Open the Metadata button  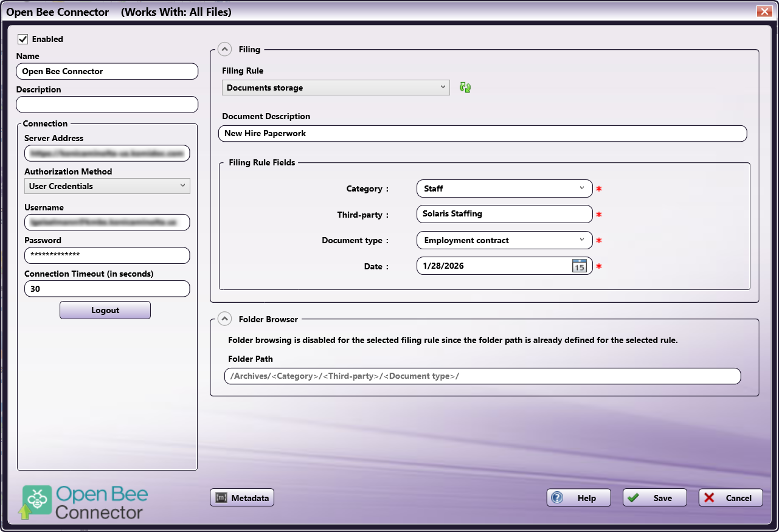(x=242, y=498)
